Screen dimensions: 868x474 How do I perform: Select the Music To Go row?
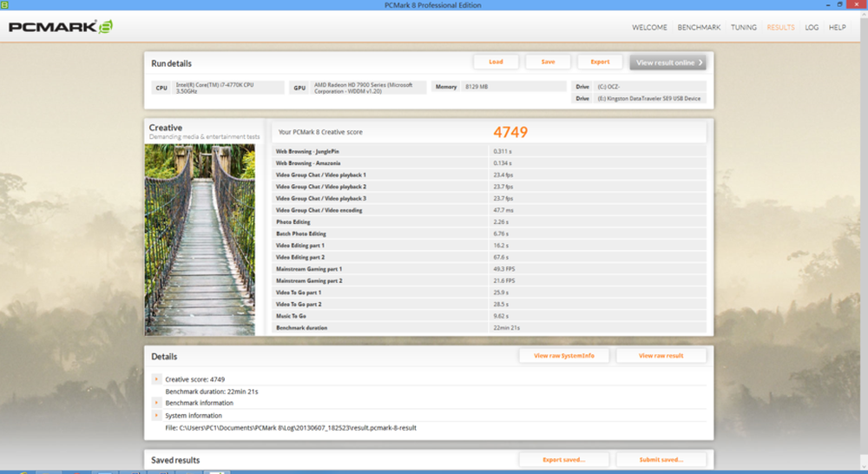490,316
